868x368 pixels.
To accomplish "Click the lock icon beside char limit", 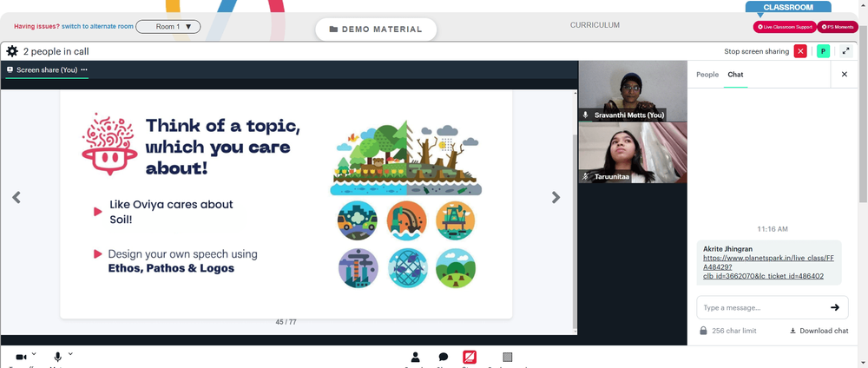I will [703, 331].
